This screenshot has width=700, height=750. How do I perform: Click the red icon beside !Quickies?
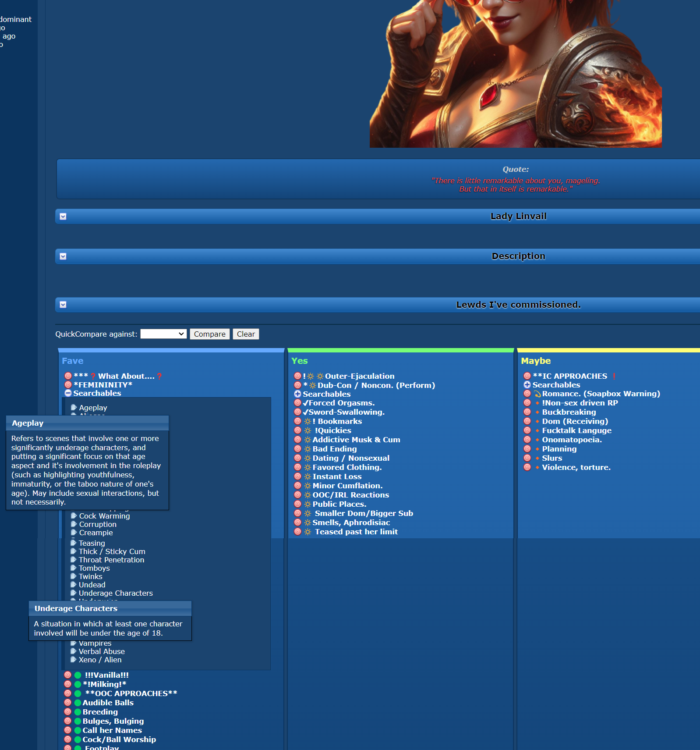[297, 430]
